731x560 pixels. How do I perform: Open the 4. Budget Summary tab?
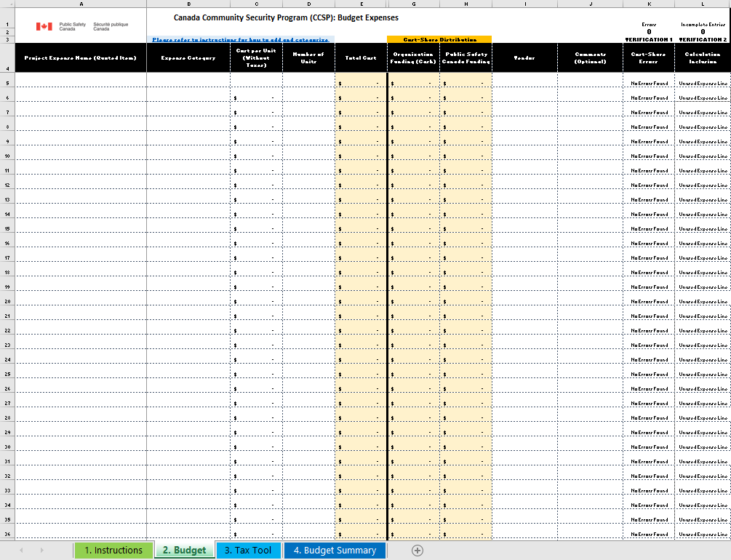pos(335,551)
